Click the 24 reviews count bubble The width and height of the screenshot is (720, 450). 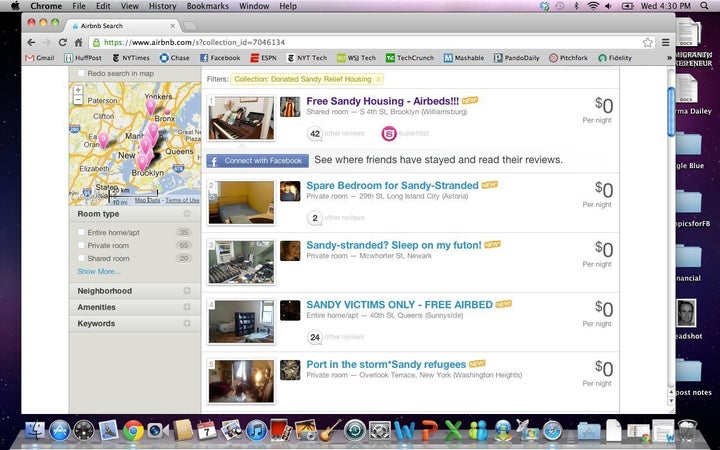tap(315, 338)
